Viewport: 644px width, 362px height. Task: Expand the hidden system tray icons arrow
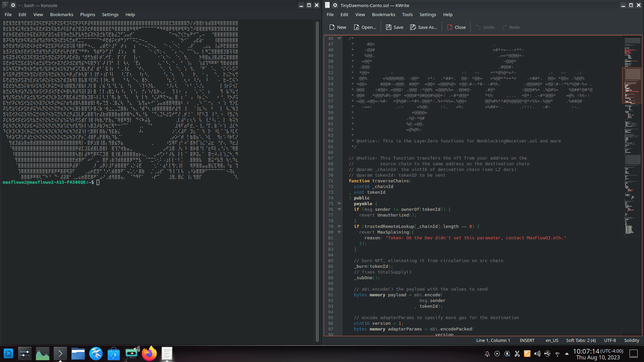tap(567, 354)
